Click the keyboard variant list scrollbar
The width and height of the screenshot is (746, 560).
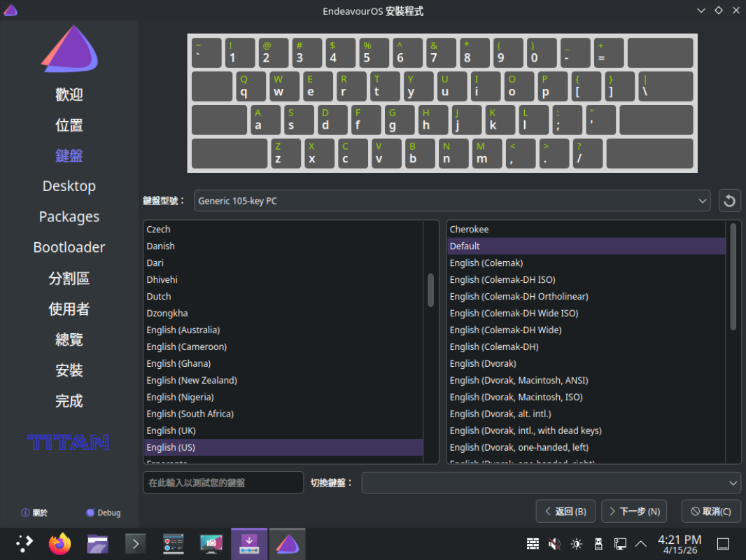click(x=733, y=276)
